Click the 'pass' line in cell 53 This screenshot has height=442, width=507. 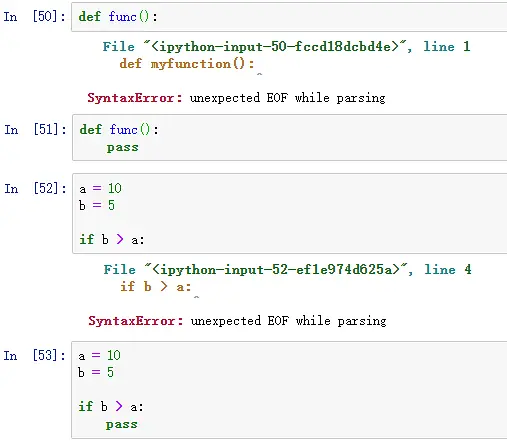click(121, 424)
